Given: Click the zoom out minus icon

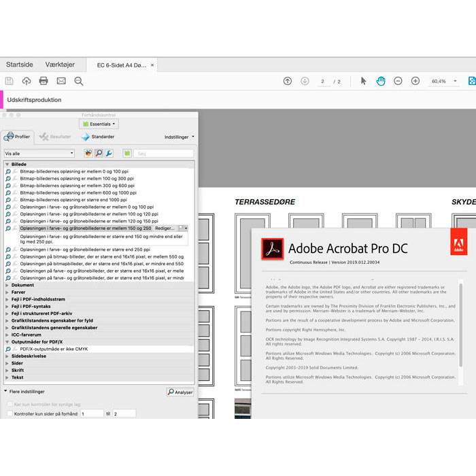Looking at the screenshot, I should coord(398,81).
